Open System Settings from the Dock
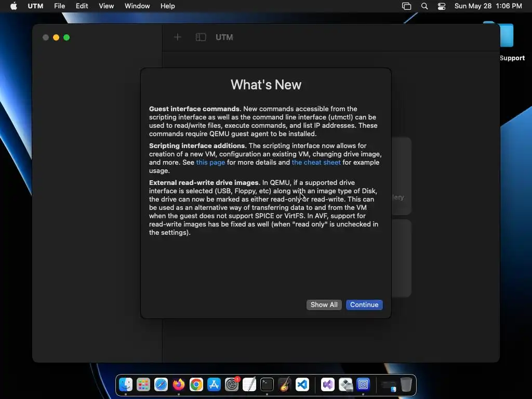The width and height of the screenshot is (532, 399). (232, 384)
